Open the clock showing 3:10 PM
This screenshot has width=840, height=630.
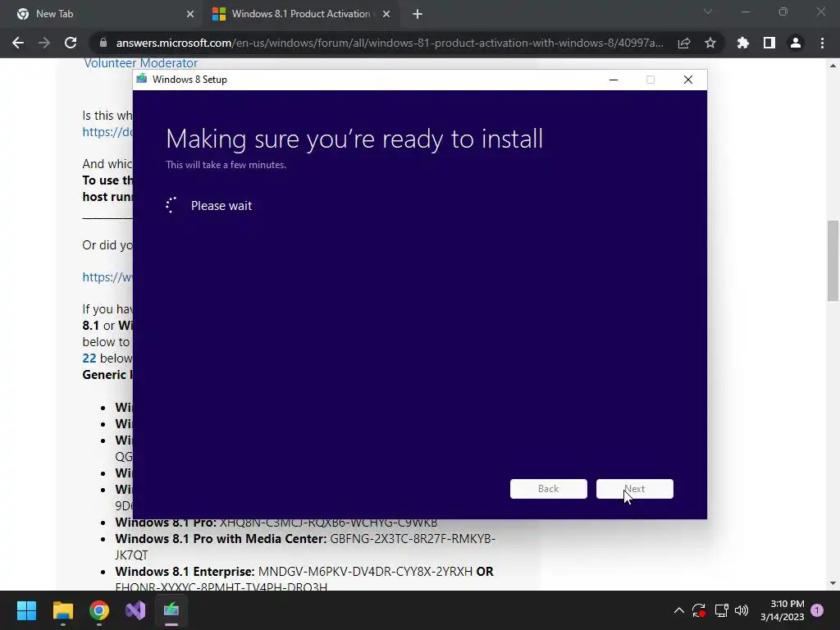click(x=782, y=610)
